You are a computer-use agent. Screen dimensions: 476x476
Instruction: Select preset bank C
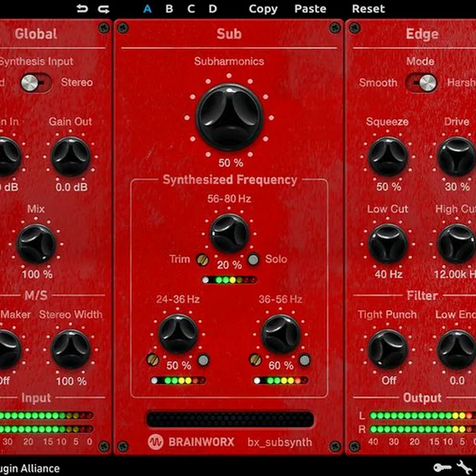(x=191, y=9)
